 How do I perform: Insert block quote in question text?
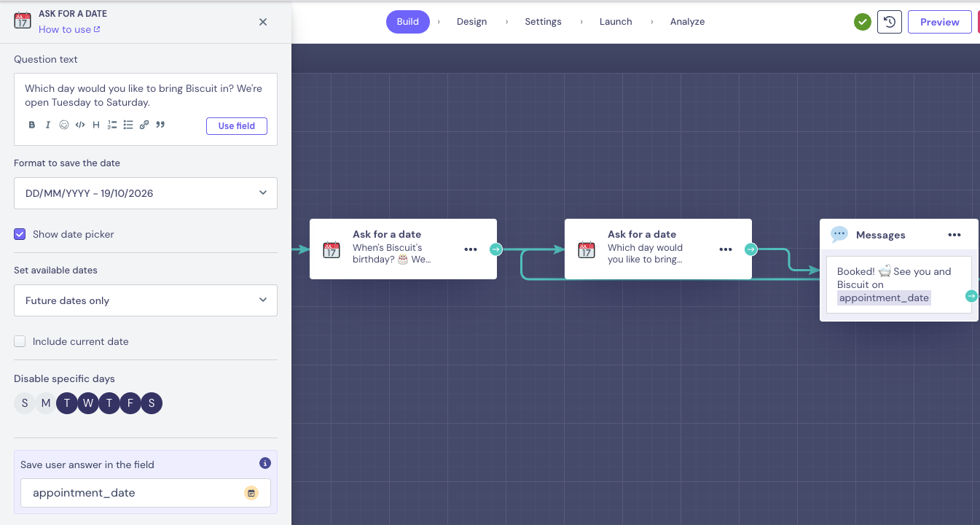160,125
